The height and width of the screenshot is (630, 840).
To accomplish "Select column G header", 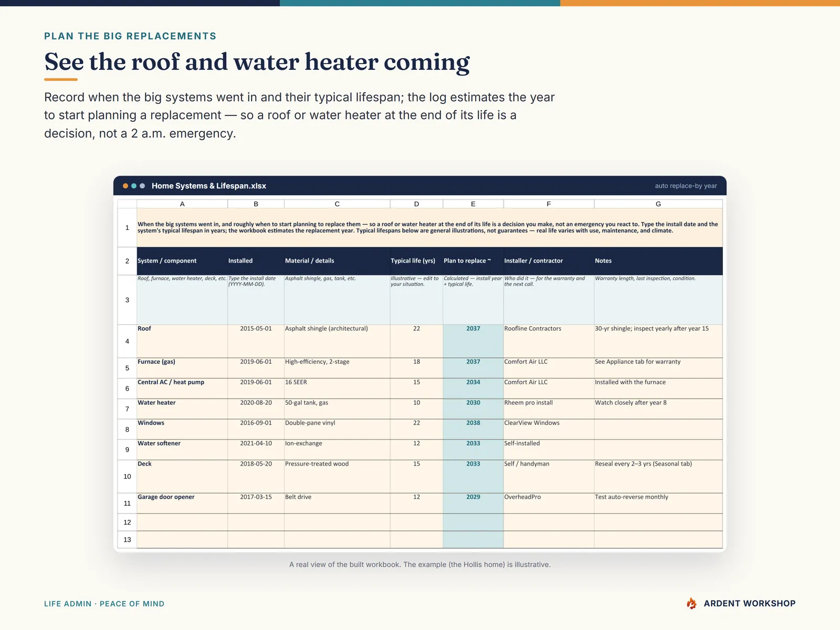I will [x=658, y=204].
